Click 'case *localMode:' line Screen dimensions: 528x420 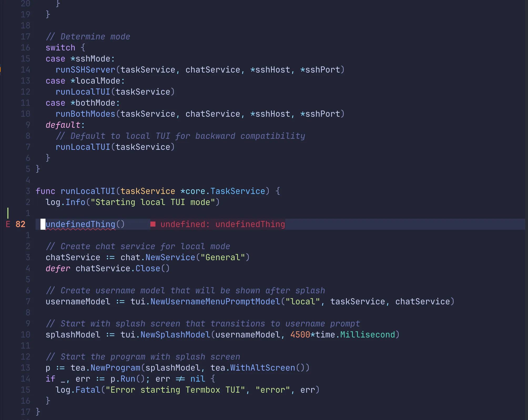tap(85, 81)
